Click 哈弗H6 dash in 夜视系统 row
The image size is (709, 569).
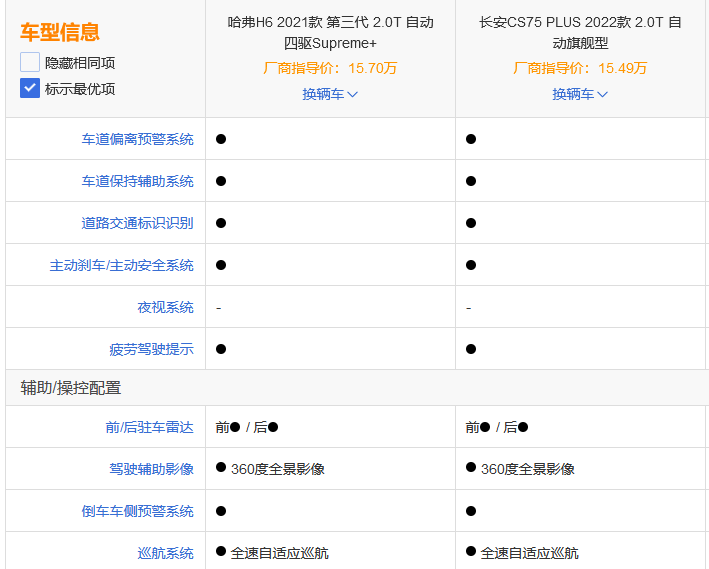[x=219, y=308]
